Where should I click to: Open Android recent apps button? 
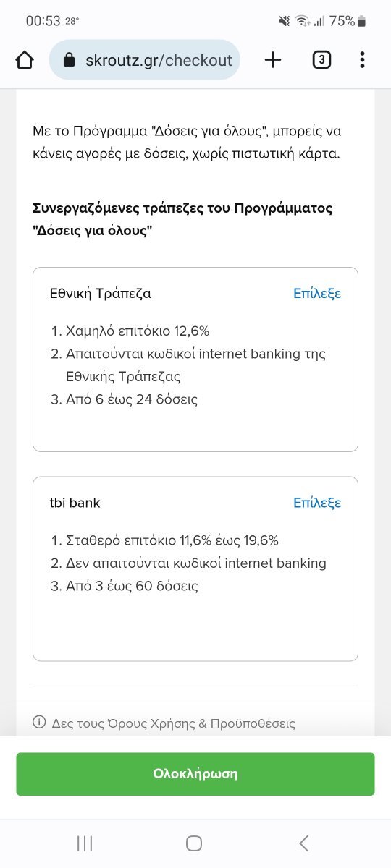pyautogui.click(x=85, y=843)
